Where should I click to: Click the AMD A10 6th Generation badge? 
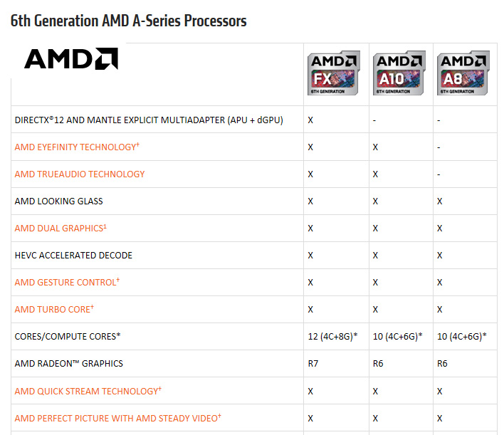coord(401,73)
